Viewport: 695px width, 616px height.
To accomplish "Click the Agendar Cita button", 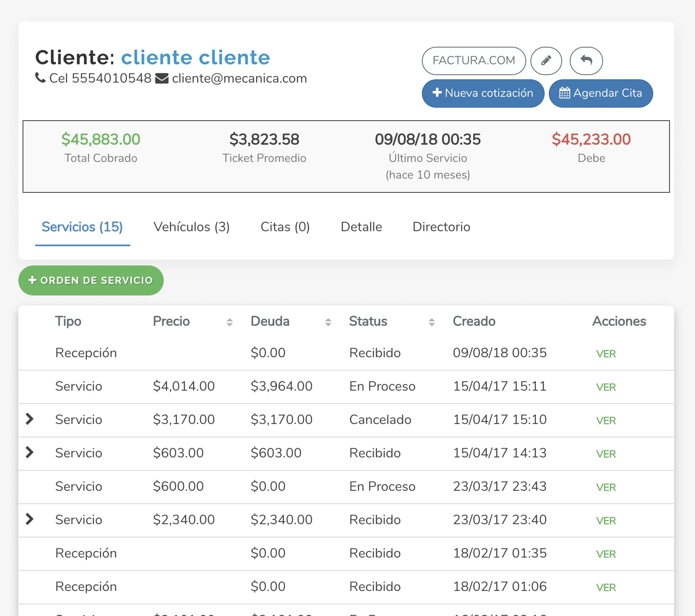I will (600, 93).
